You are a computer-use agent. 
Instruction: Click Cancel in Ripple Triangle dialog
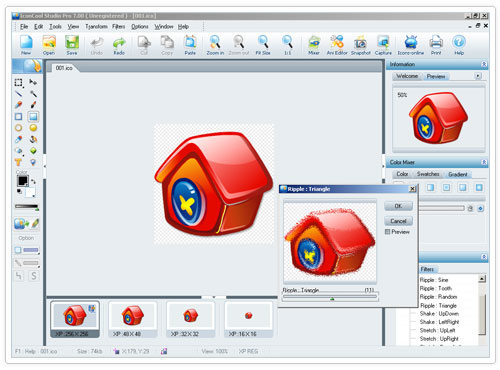click(398, 221)
